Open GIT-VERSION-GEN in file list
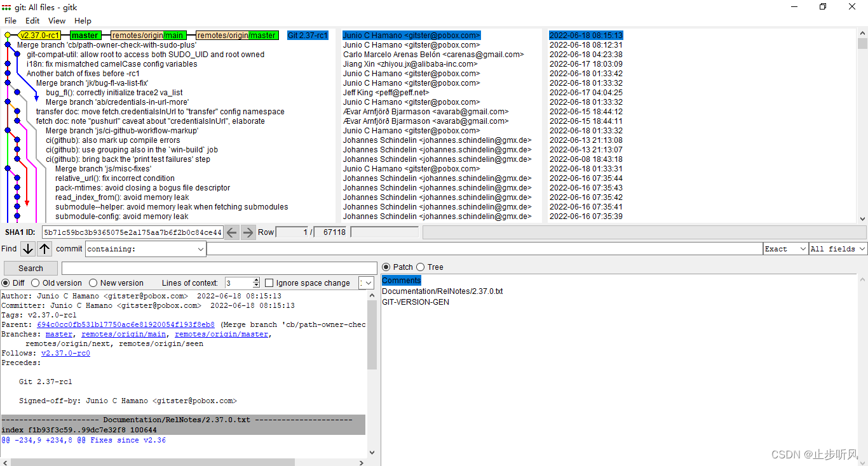Image resolution: width=868 pixels, height=466 pixels. [x=416, y=302]
